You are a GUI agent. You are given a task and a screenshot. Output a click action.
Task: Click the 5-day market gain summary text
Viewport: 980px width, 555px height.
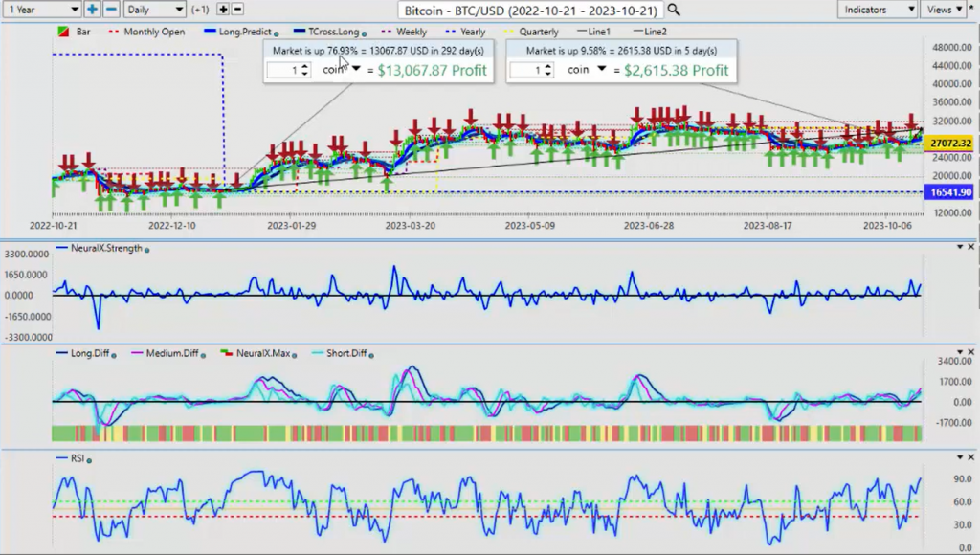[621, 51]
